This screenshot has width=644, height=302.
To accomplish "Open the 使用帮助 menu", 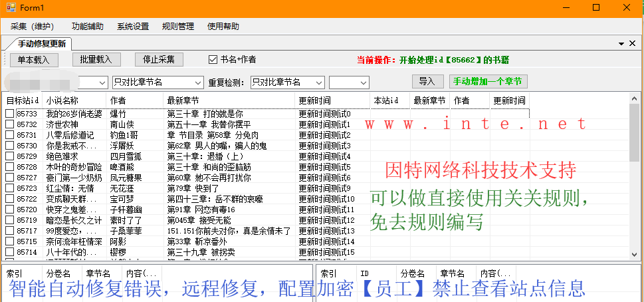I will point(223,27).
